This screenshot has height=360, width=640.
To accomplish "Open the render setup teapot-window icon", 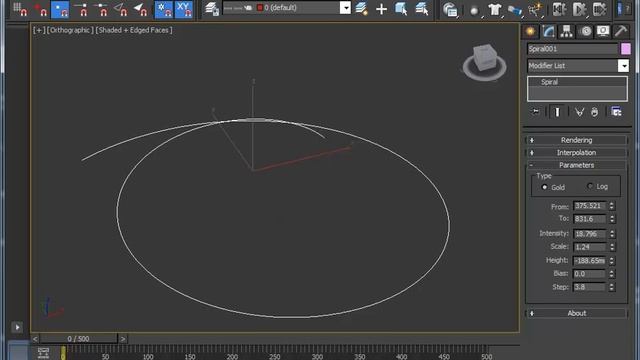I will 450,9.
